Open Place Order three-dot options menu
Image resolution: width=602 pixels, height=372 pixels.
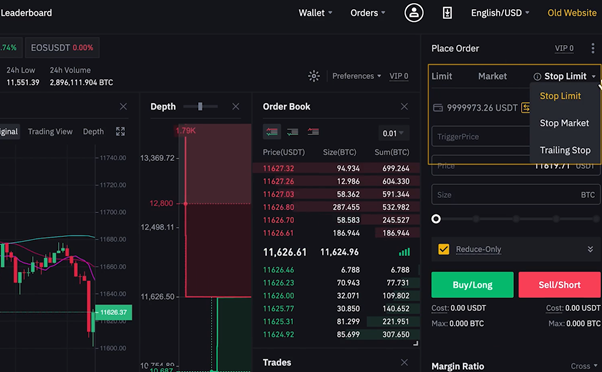pos(593,48)
